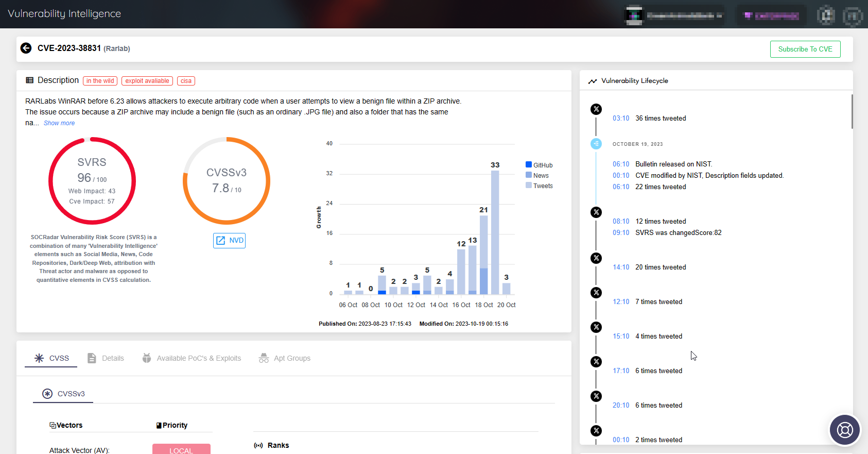The image size is (868, 454).
Task: Click the back arrow beside CVE-2023-38831
Action: pos(26,48)
